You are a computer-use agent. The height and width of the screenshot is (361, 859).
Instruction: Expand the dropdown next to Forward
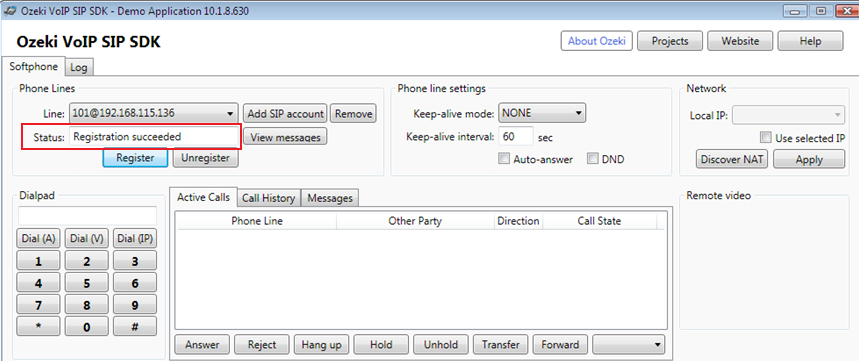coord(628,345)
